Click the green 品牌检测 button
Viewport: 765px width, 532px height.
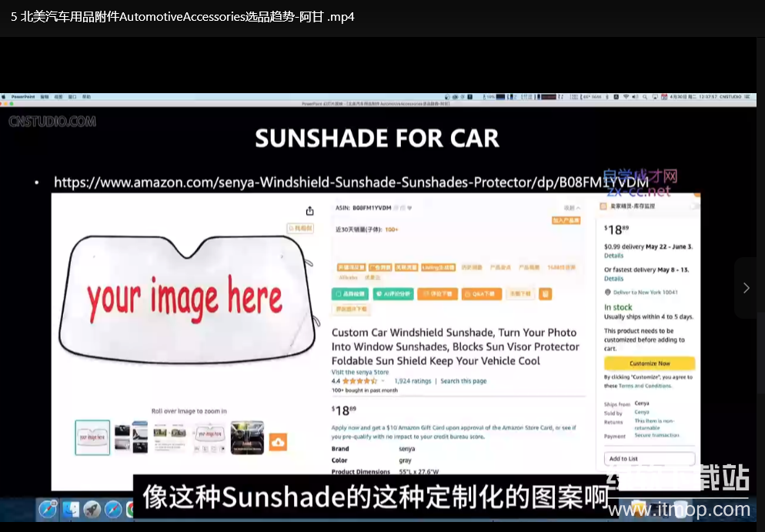pos(350,294)
